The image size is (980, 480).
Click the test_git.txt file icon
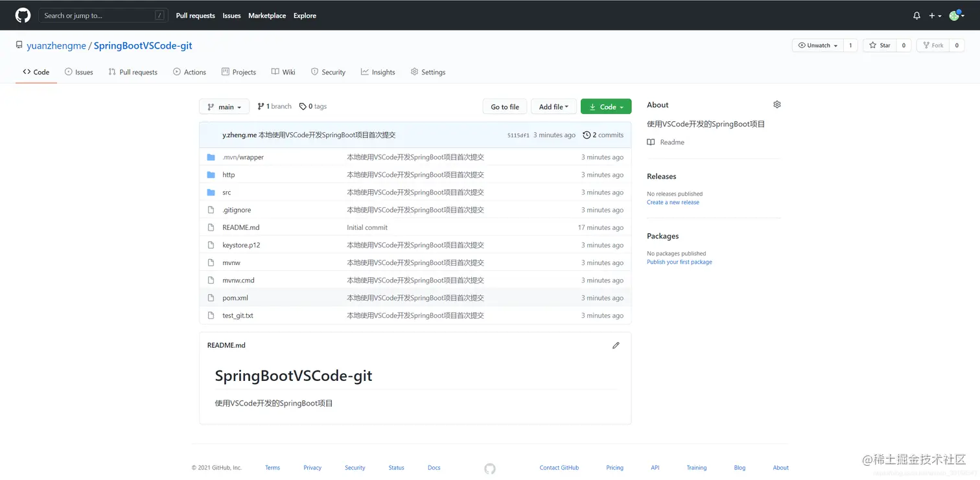click(211, 315)
